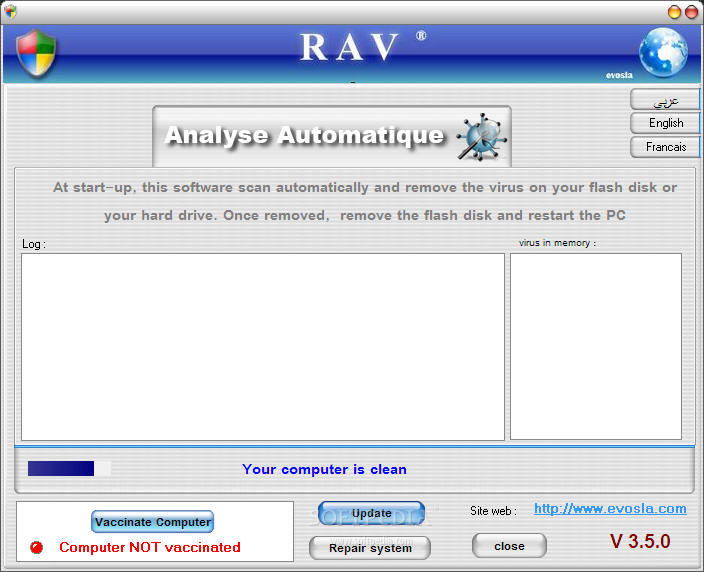Click the globe icon next to evosla

tap(663, 53)
